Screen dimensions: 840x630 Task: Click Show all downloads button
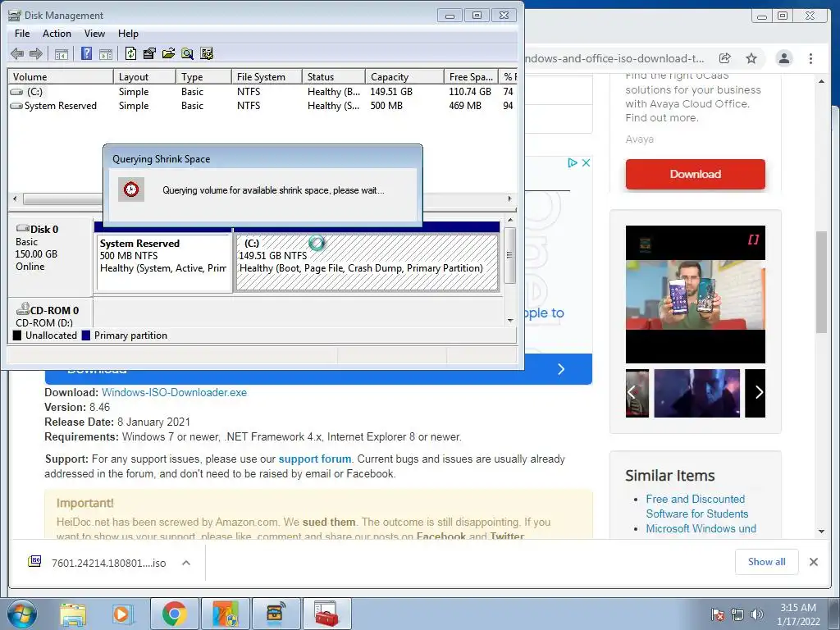pos(767,561)
